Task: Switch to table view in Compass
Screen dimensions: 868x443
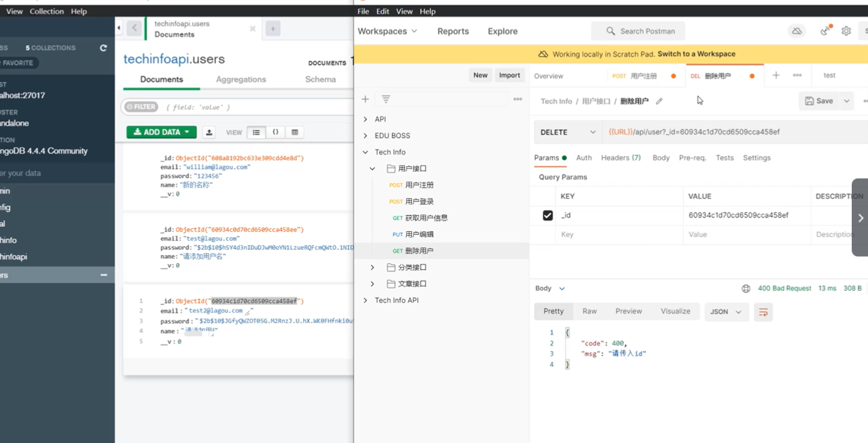Action: click(295, 132)
